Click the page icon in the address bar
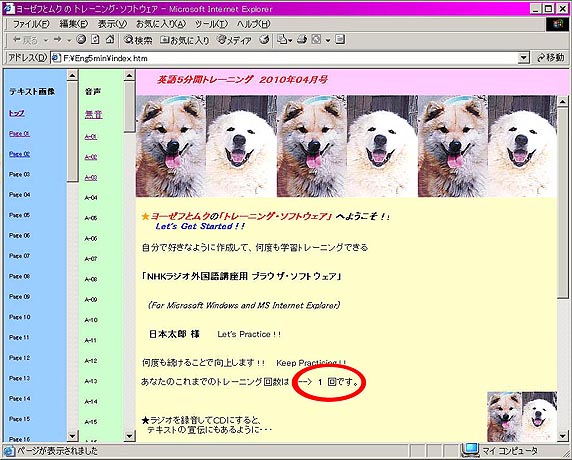The height and width of the screenshot is (460, 572). (56, 58)
